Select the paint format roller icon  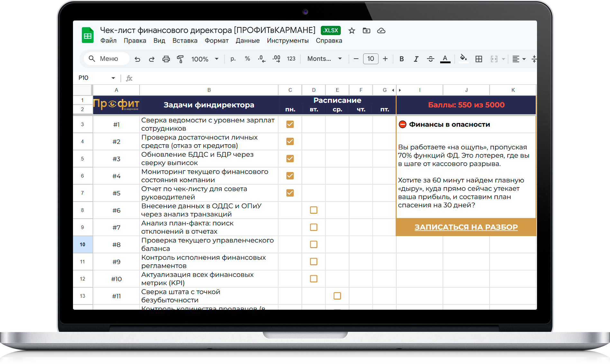point(180,59)
